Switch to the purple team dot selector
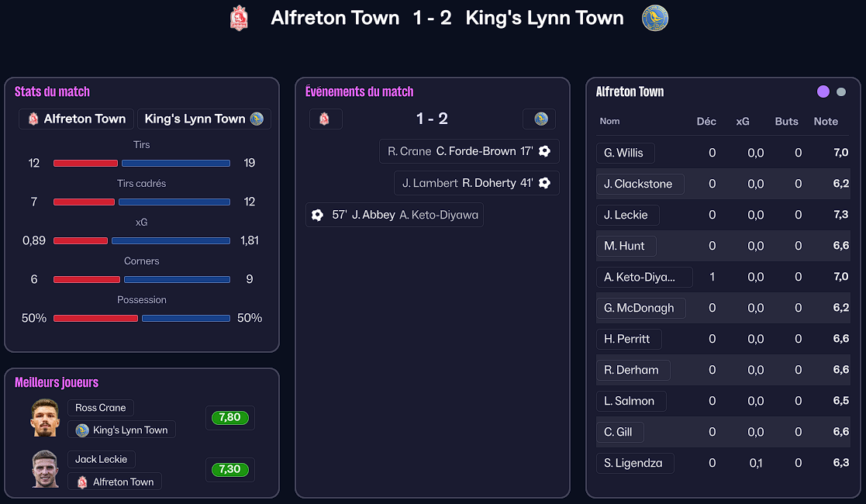Viewport: 866px width, 504px height. (x=823, y=91)
